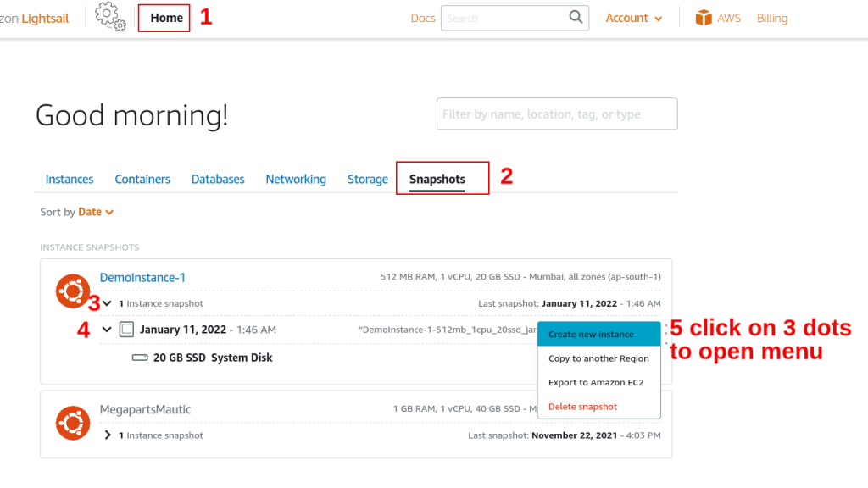This screenshot has width=868, height=488.
Task: Collapse the January 11, 2022 snapshot details
Action: click(107, 330)
